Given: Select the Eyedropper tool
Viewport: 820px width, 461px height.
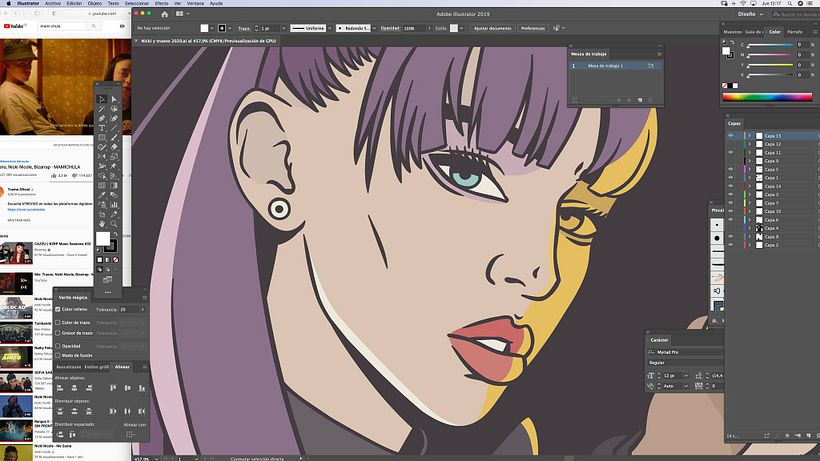Looking at the screenshot, I should click(102, 195).
